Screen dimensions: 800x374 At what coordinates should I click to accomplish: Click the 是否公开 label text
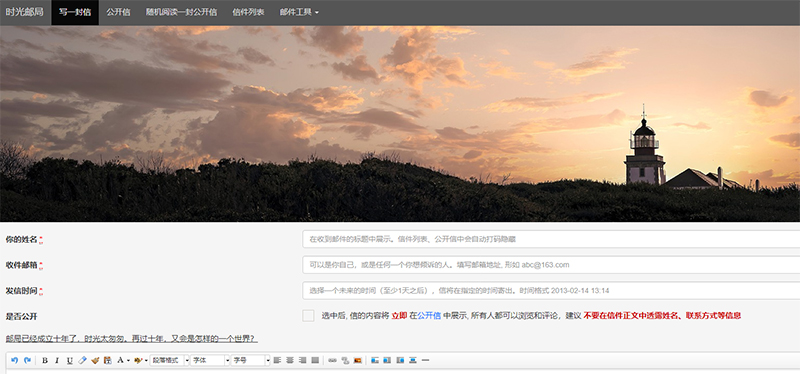pyautogui.click(x=21, y=316)
